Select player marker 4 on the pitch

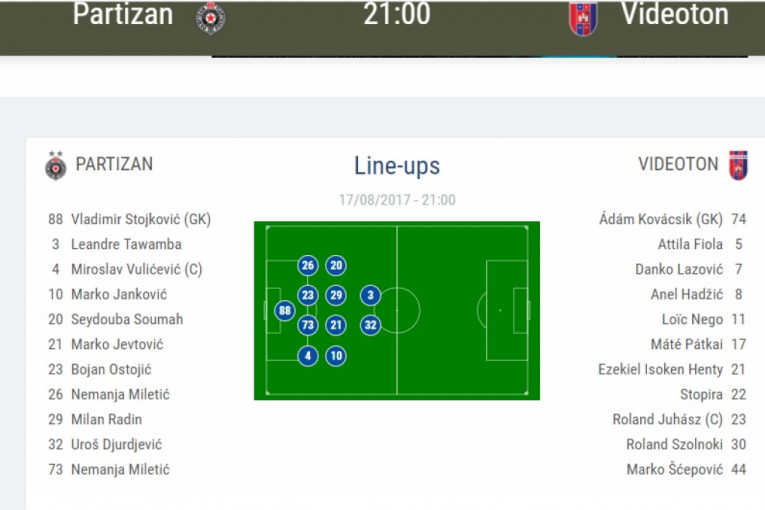308,355
